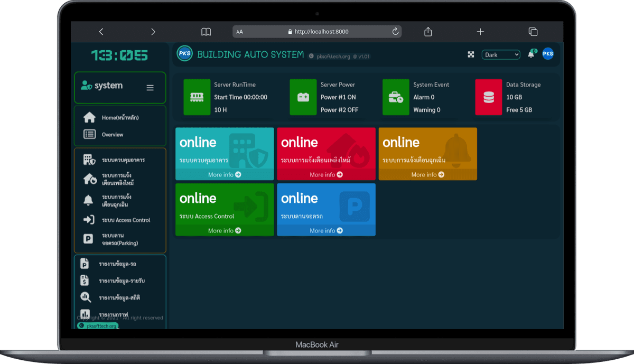The image size is (634, 364).
Task: Click the "Power #2 OFF" text
Action: coord(339,110)
